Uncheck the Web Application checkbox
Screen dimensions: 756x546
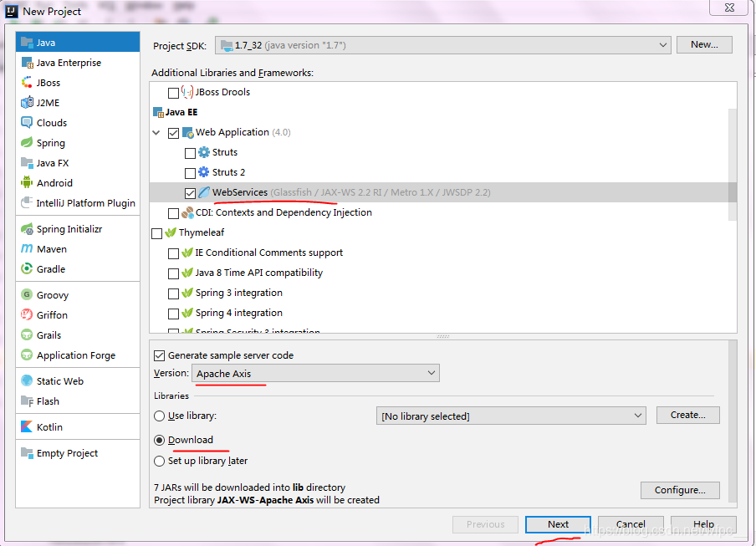173,132
